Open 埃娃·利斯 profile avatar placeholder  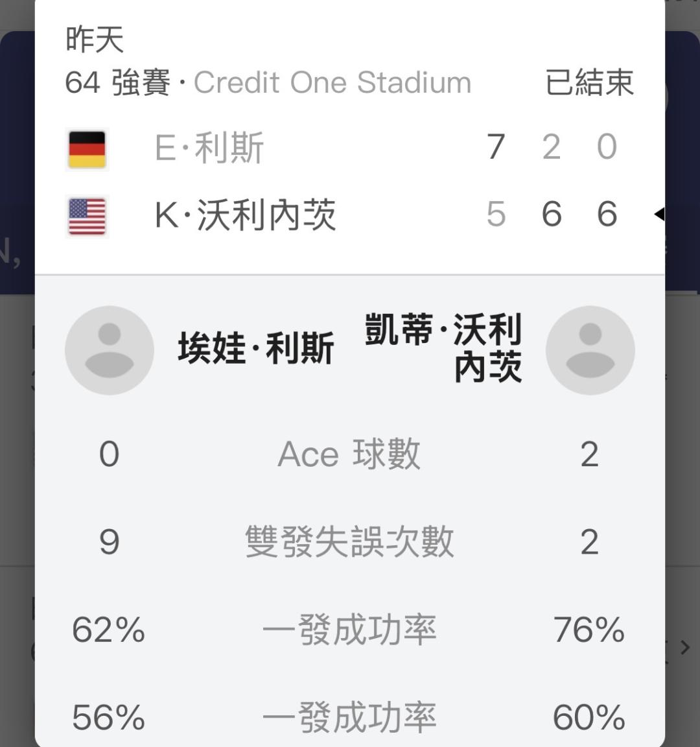coord(109,350)
